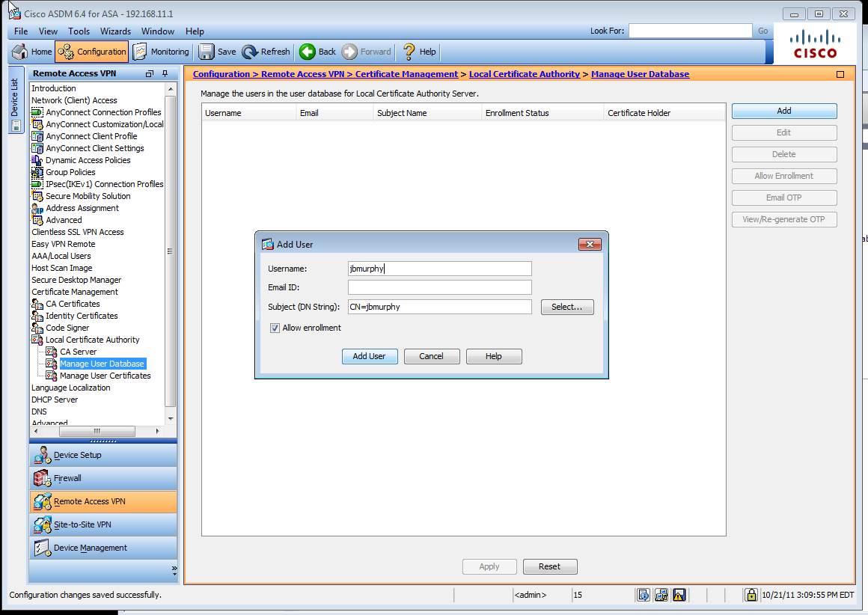Toggle the Allow enrollment checkbox
The height and width of the screenshot is (615, 868).
[x=275, y=328]
